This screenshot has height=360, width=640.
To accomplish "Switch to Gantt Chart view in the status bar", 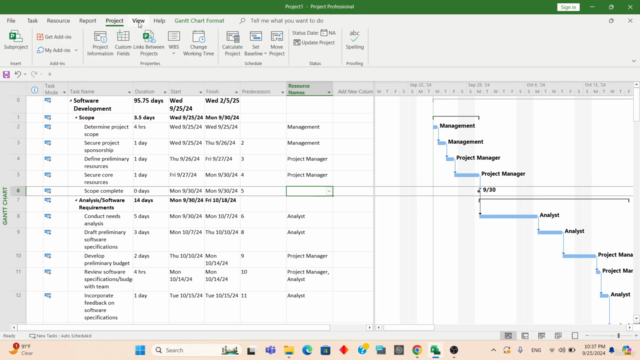I will [508, 336].
